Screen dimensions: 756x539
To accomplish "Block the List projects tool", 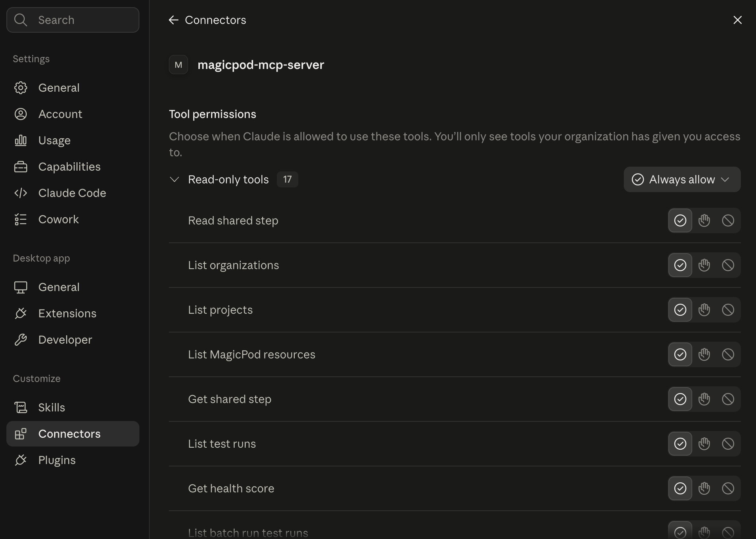I will (x=728, y=310).
